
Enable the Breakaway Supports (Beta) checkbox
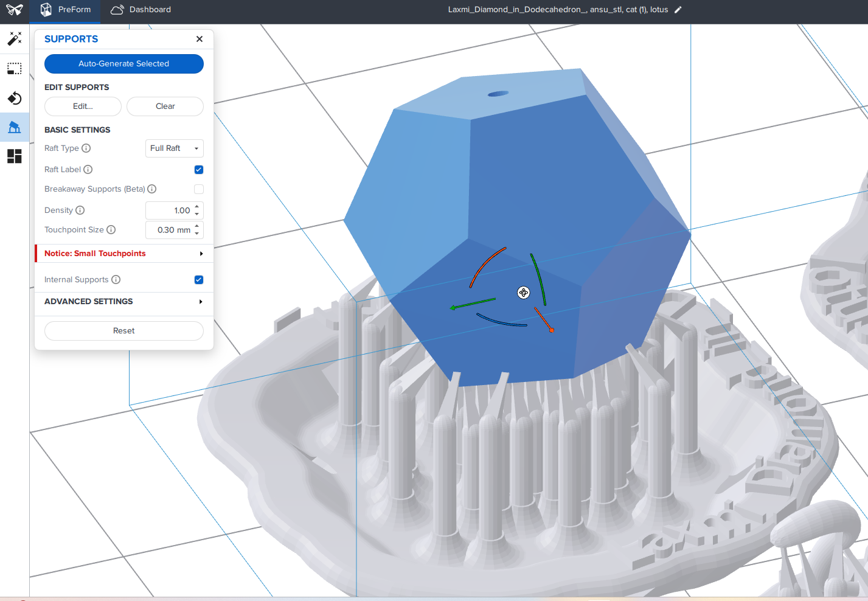point(199,189)
